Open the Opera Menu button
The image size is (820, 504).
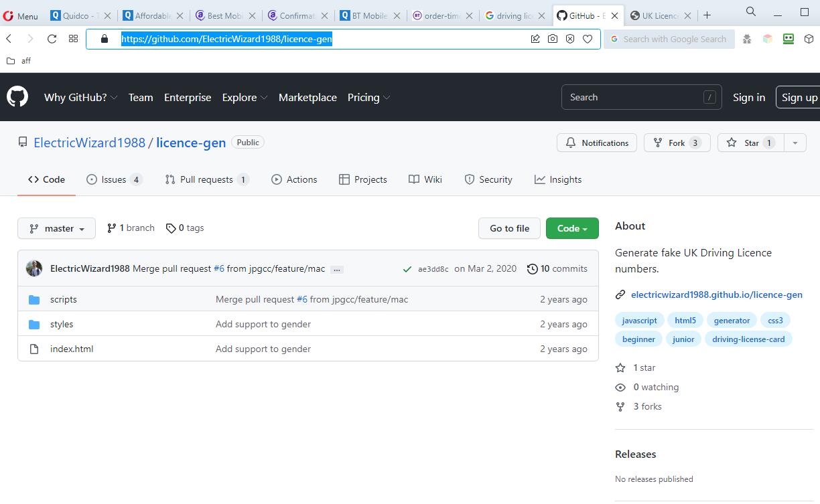(x=21, y=15)
